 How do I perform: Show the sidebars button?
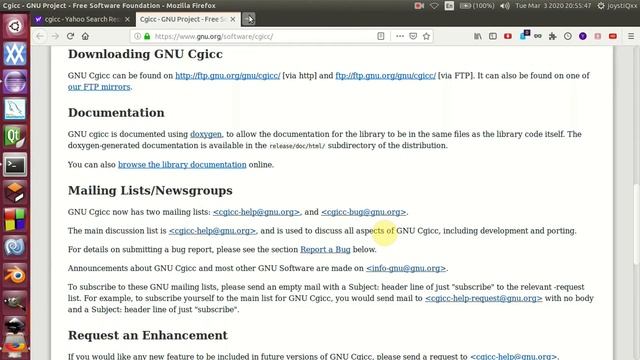coord(493,36)
